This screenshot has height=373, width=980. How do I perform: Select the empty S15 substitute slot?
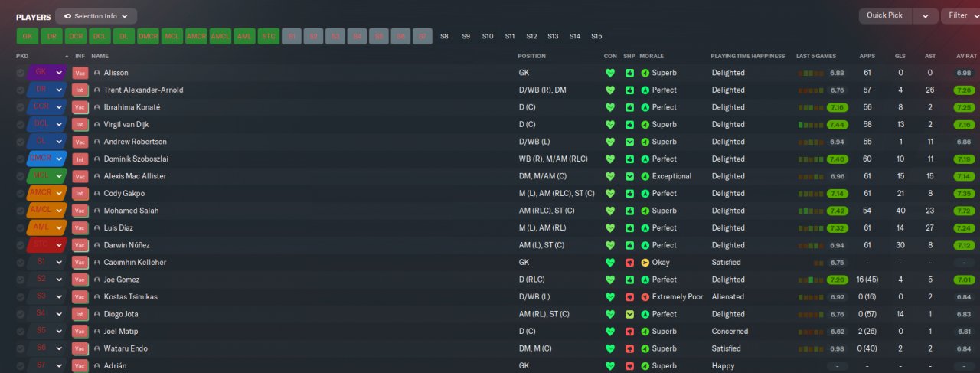coord(596,36)
